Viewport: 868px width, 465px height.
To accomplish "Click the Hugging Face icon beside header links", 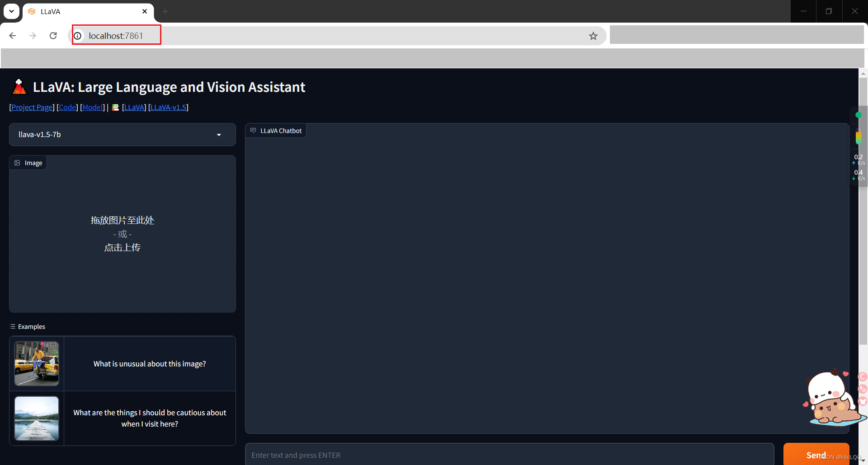I will pos(115,107).
